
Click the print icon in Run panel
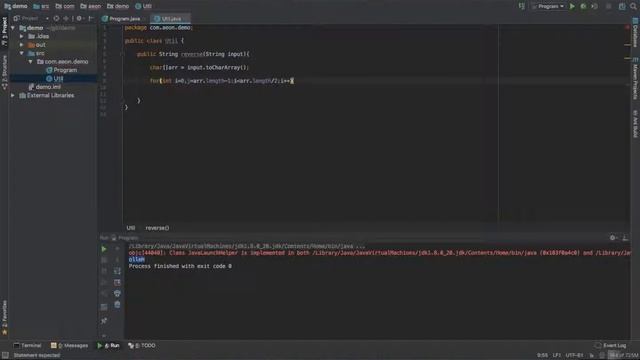click(x=117, y=293)
